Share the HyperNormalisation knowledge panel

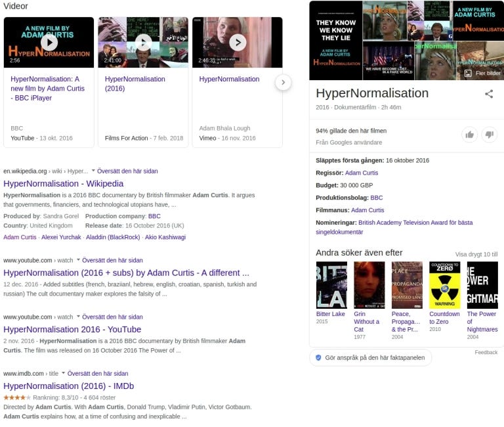489,94
